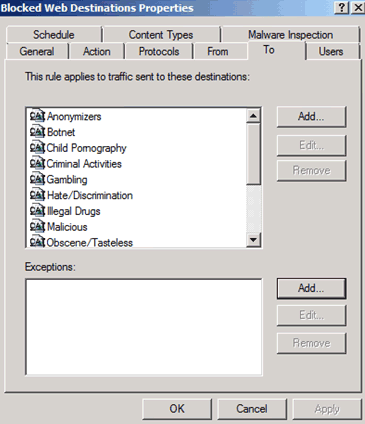
Task: Click the help question mark button
Action: coord(342,7)
